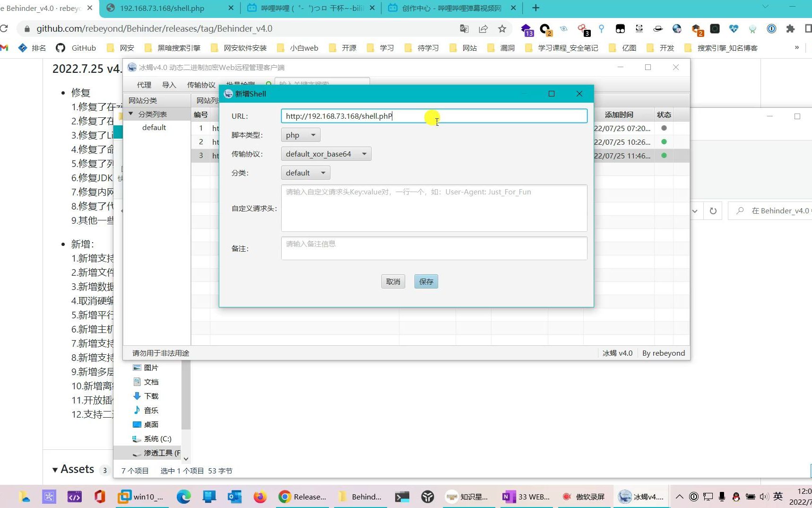Open the 网安 bookmarks folder

pyautogui.click(x=121, y=48)
